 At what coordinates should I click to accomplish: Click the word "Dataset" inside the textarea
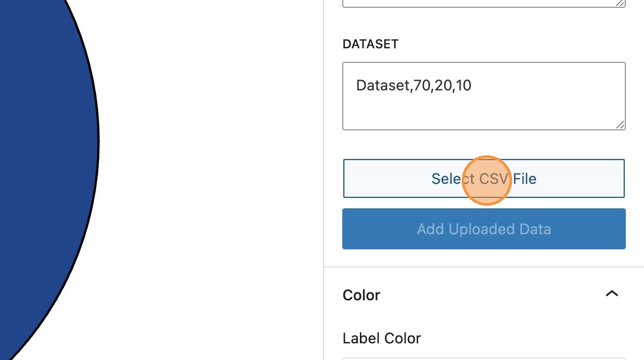click(382, 85)
